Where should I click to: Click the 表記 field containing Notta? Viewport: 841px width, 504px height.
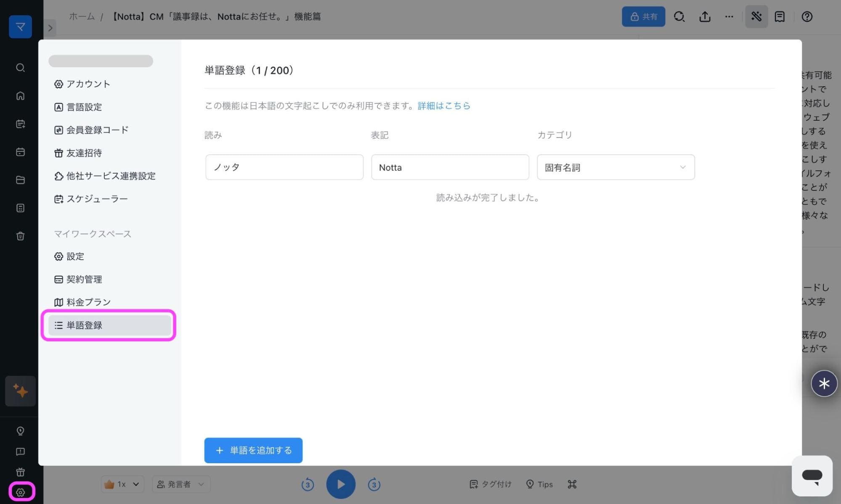(450, 167)
